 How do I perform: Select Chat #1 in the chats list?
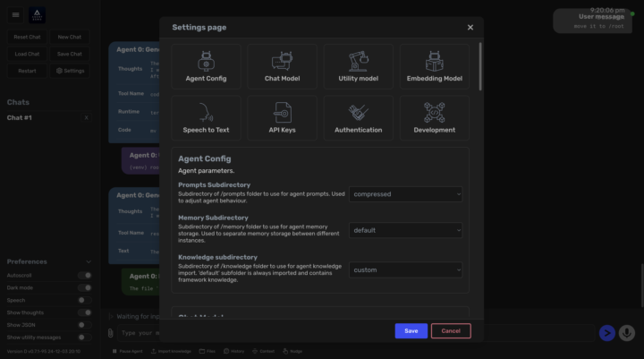(21, 118)
